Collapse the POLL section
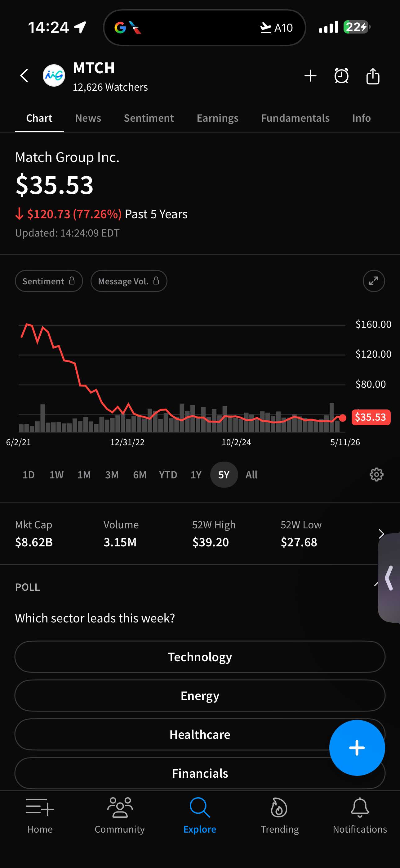The width and height of the screenshot is (400, 868). tap(376, 585)
